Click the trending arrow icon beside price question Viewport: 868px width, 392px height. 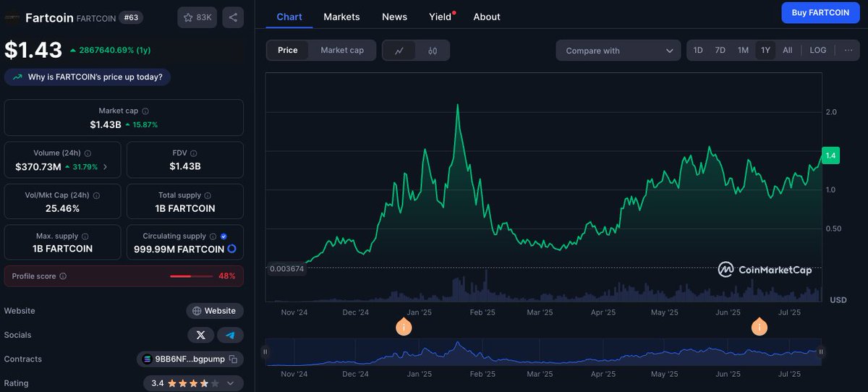[17, 77]
